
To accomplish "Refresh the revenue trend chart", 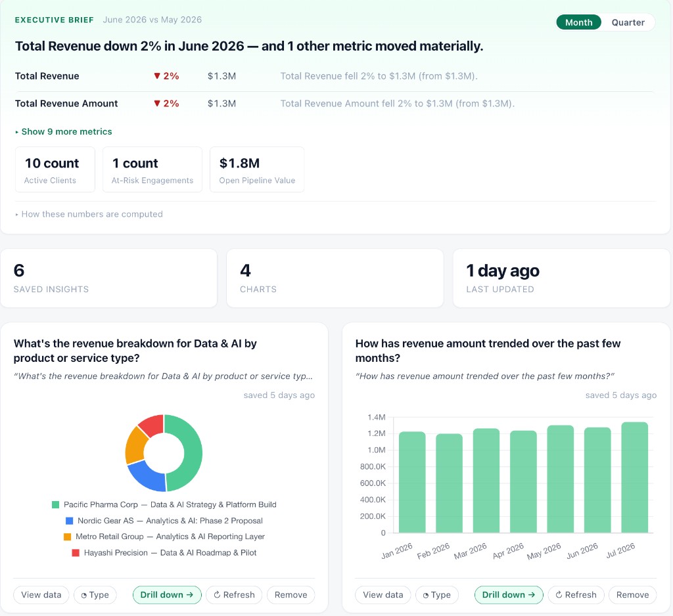I will pyautogui.click(x=576, y=595).
